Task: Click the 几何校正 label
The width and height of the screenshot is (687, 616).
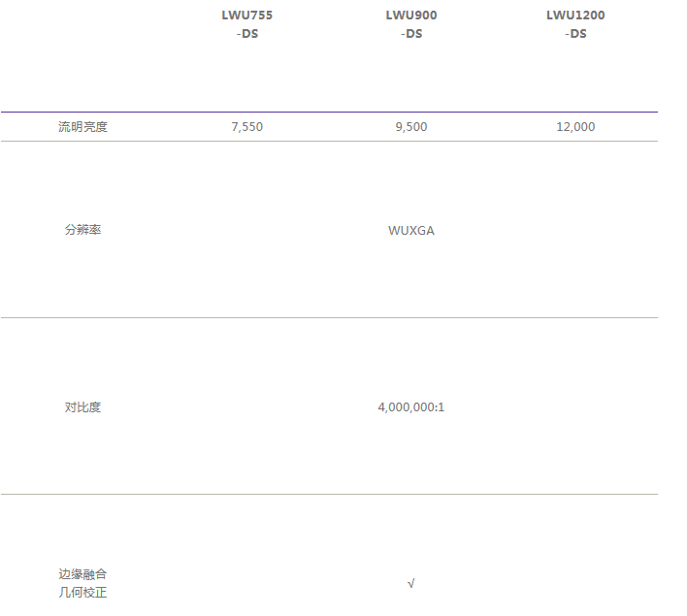Action: coord(82,592)
